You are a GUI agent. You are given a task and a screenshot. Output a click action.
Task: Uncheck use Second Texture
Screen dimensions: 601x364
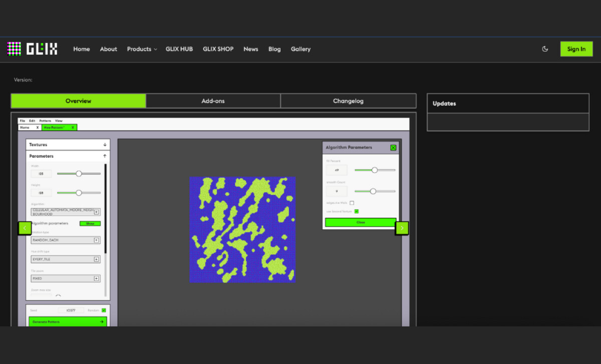[x=356, y=211]
